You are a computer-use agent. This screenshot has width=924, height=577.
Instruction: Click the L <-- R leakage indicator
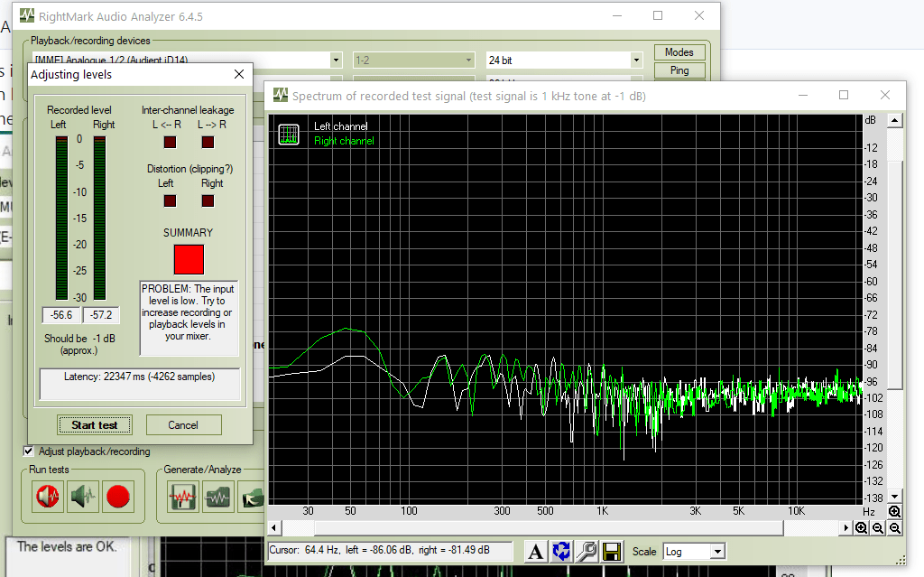pyautogui.click(x=170, y=142)
